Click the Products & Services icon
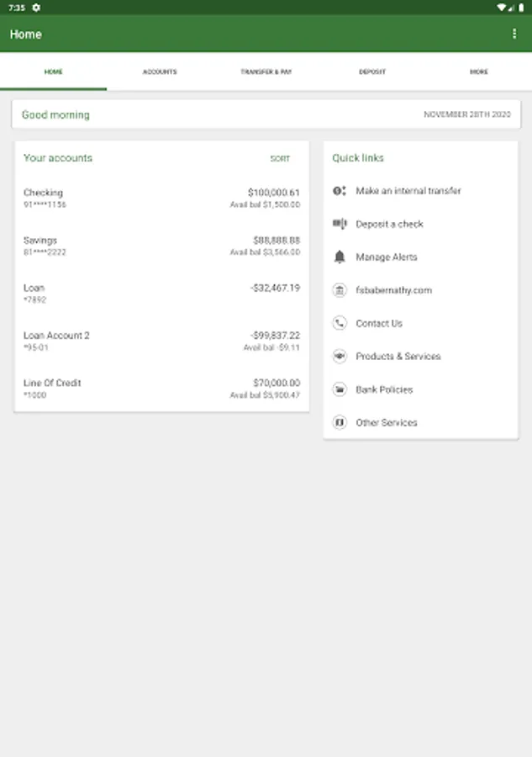Screen dimensions: 532x757 [340, 357]
